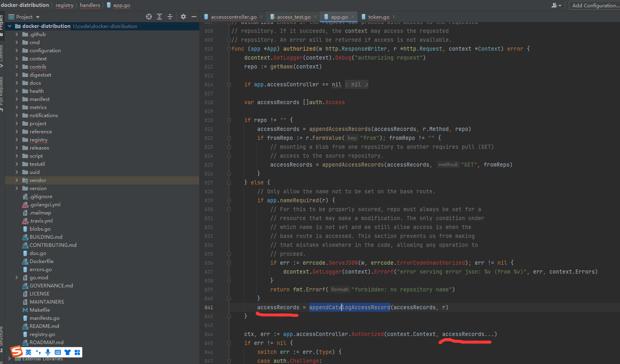620x364 pixels.
Task: Expand all nodes using the Project toolbar icon
Action: click(159, 17)
